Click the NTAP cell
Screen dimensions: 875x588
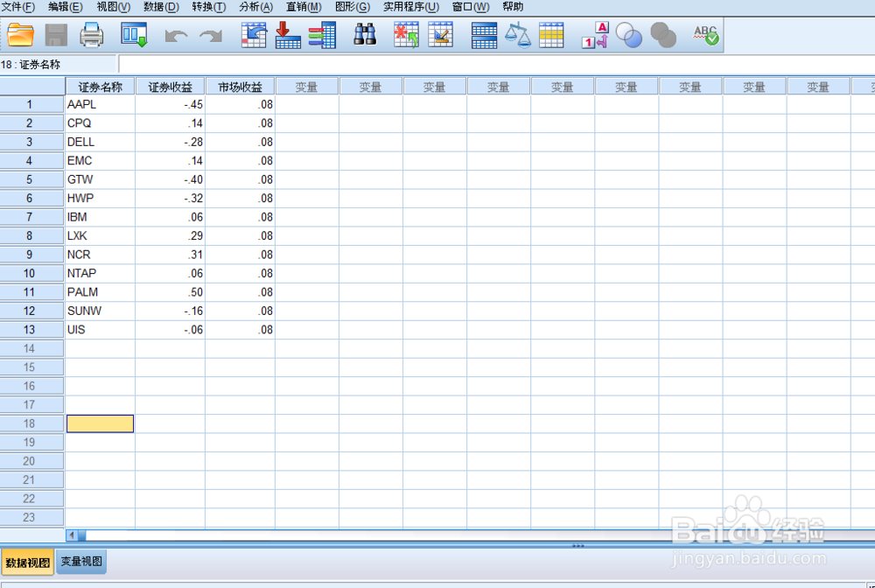tap(101, 273)
